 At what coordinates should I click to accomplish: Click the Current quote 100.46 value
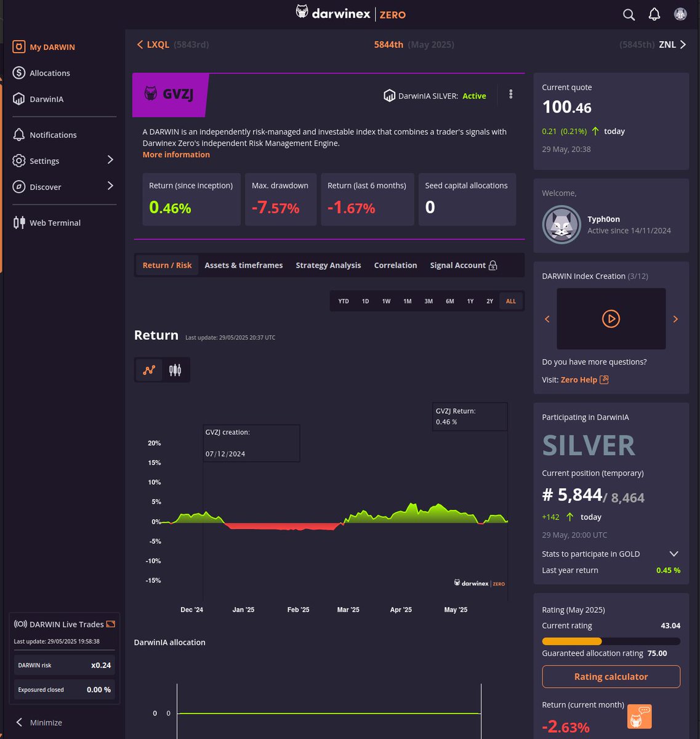click(x=566, y=107)
